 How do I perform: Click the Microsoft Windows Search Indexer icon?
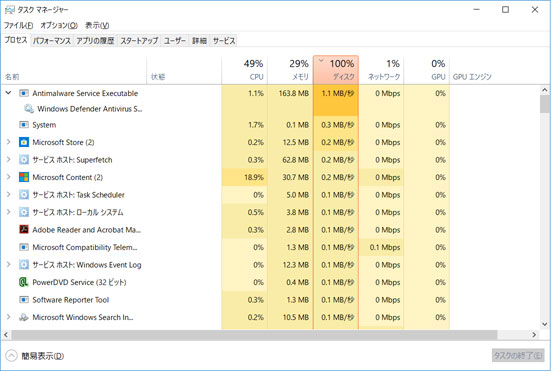tap(24, 317)
